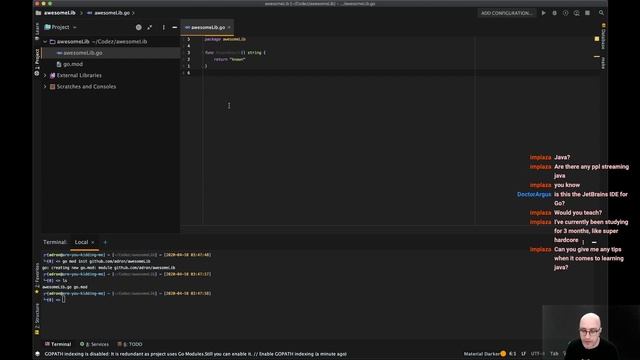The height and width of the screenshot is (360, 640).
Task: Click the UTF-8 encoding status widget
Action: tap(538, 354)
